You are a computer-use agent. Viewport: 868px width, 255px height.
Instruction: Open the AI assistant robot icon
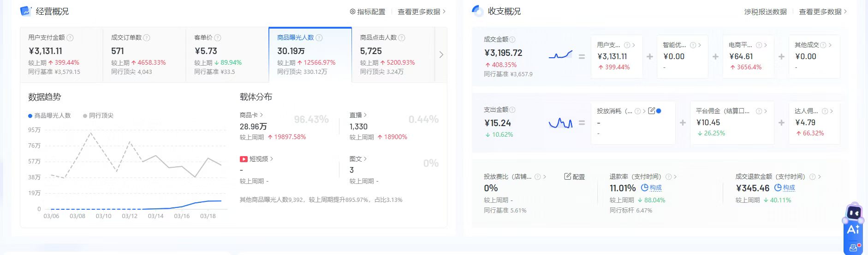(854, 213)
